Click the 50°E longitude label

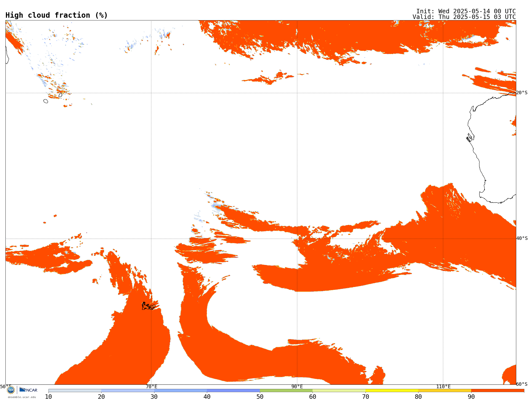pos(6,386)
